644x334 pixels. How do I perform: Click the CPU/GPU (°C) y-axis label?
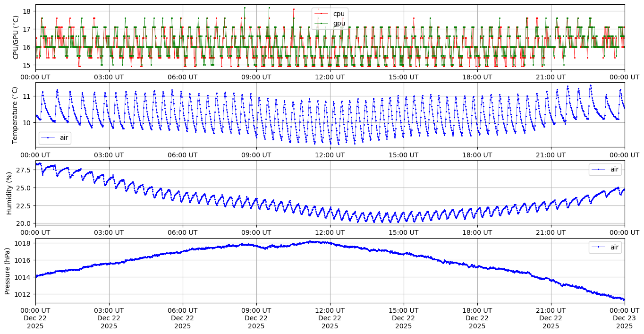[x=16, y=37]
